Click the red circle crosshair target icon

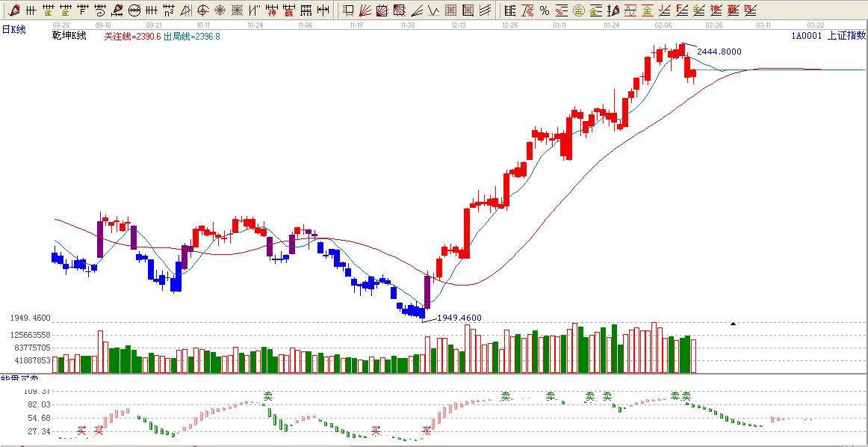(202, 10)
